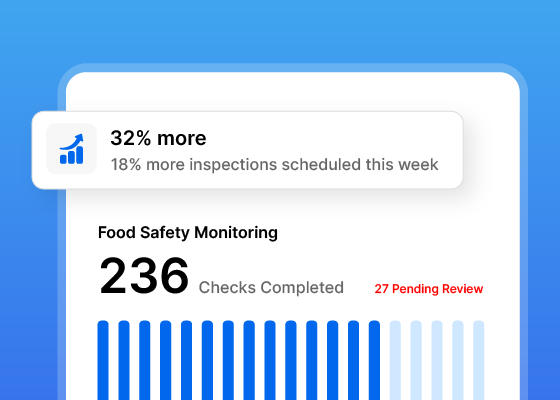Select the tenth dark blue progress bar
Screen dimensions: 560x400
[x=291, y=360]
